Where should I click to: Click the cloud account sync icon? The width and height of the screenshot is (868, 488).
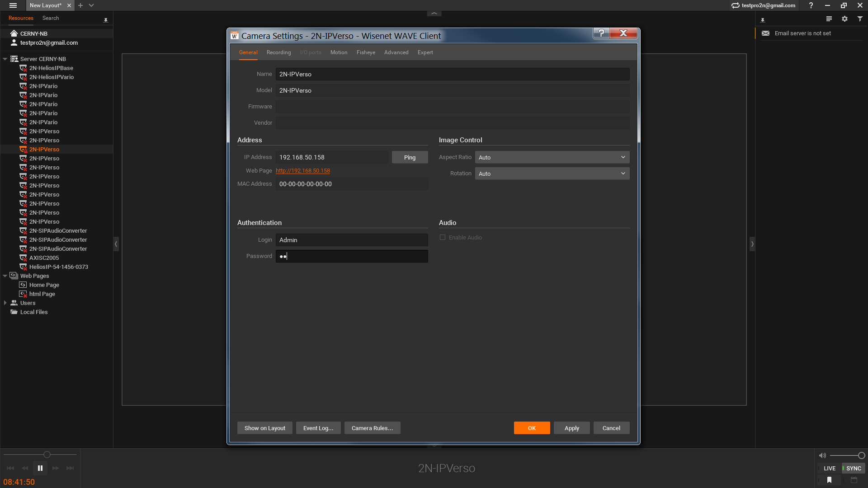736,5
